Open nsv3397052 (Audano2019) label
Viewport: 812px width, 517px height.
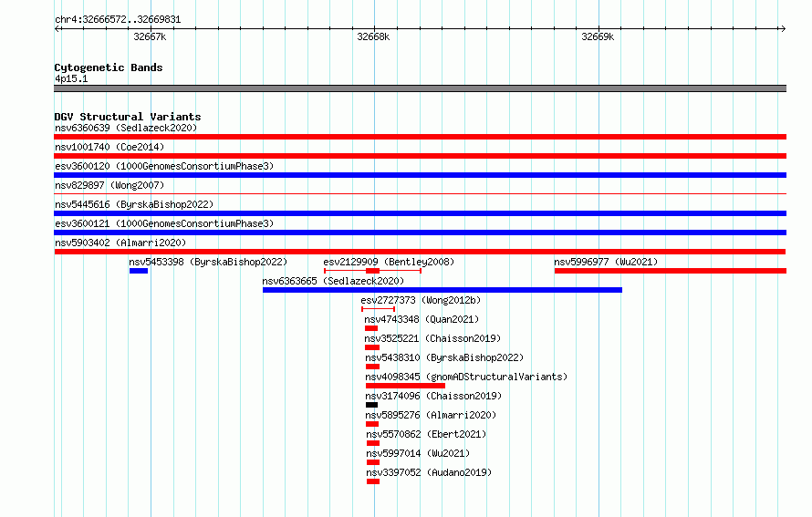click(429, 472)
